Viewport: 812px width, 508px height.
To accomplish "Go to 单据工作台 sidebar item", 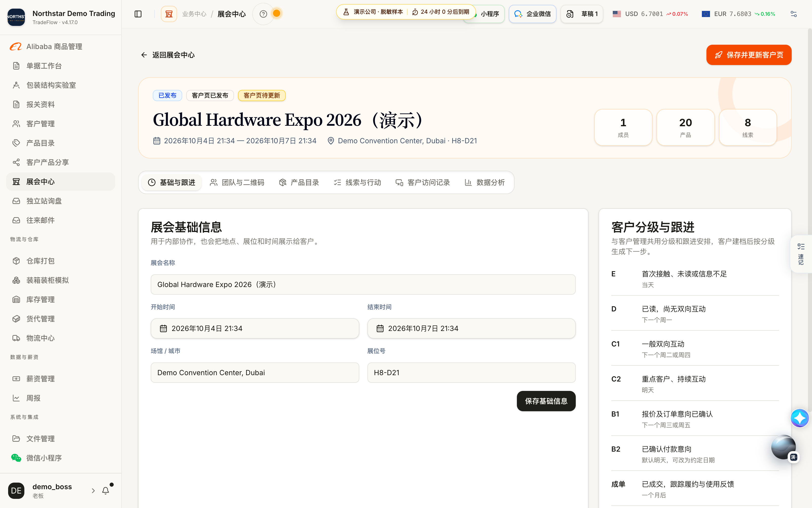I will (61, 66).
